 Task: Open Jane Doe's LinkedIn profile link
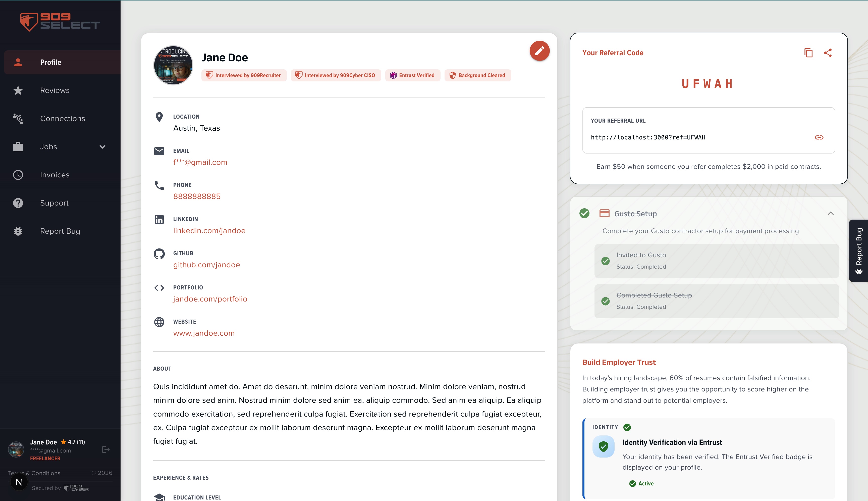pyautogui.click(x=209, y=231)
